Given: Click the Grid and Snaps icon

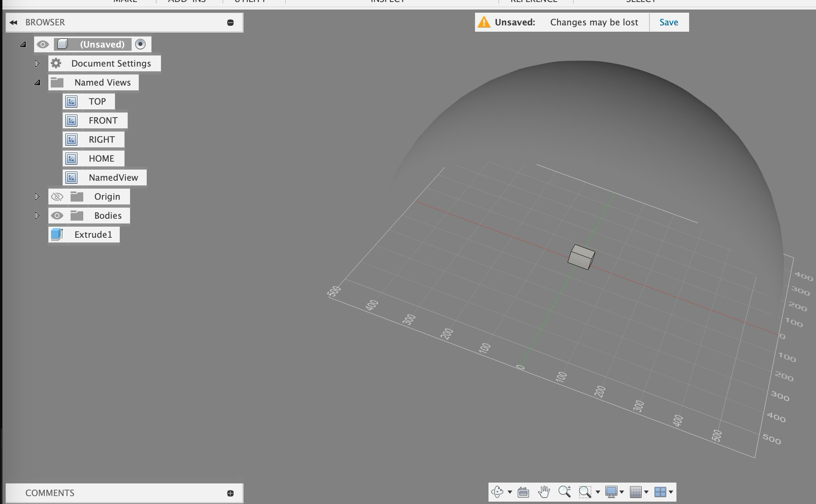Looking at the screenshot, I should point(636,492).
